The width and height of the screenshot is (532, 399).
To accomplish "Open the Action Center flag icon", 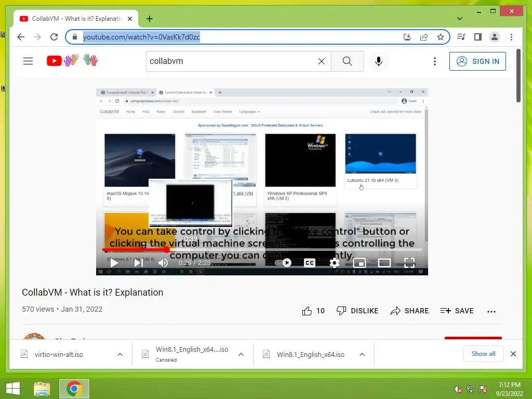I will point(483,389).
